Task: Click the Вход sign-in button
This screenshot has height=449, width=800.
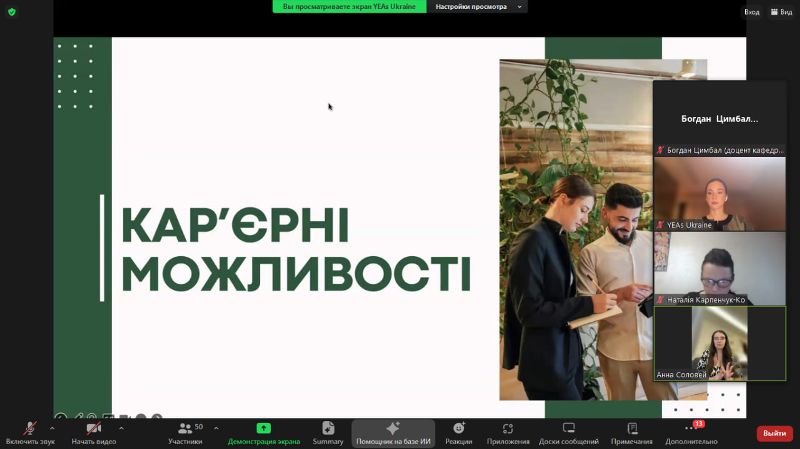Action: (x=751, y=11)
